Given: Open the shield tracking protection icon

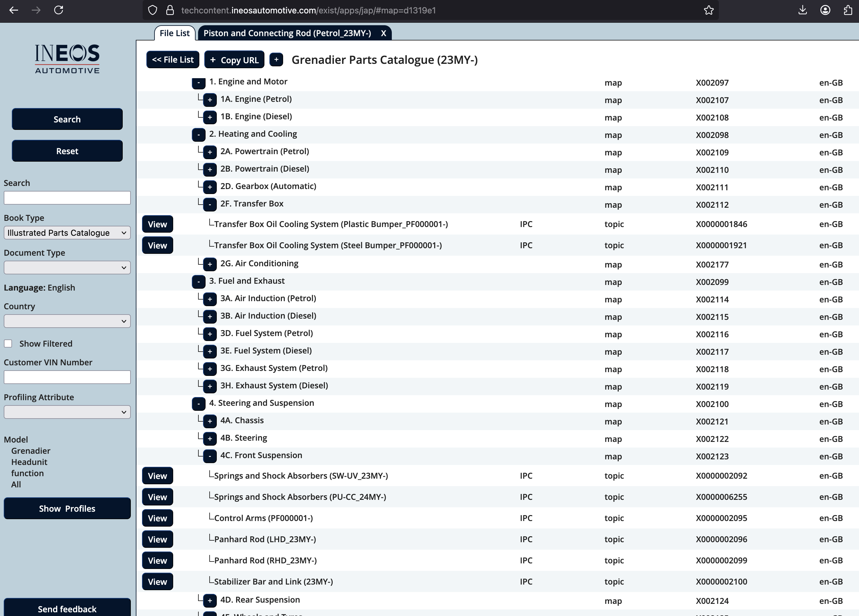Looking at the screenshot, I should (152, 10).
